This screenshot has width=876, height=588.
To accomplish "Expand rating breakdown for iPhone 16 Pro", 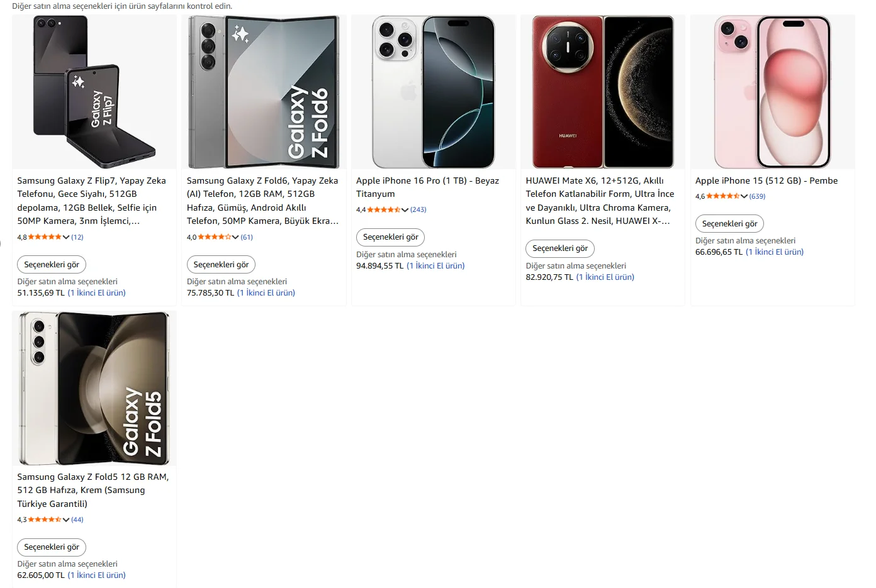I will pos(405,210).
